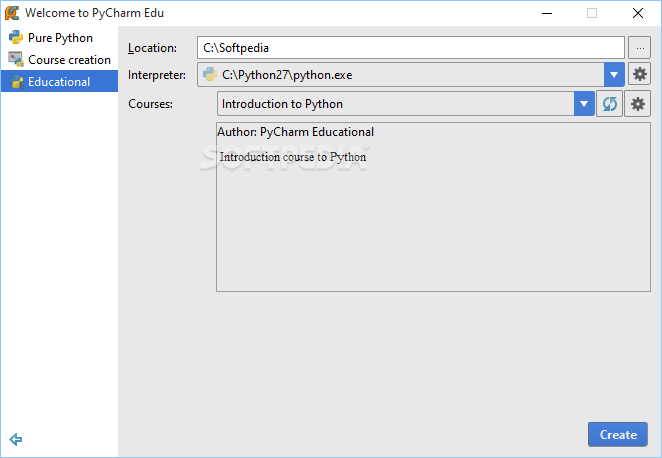The image size is (662, 458).
Task: Refresh the courses list
Action: pyautogui.click(x=610, y=103)
